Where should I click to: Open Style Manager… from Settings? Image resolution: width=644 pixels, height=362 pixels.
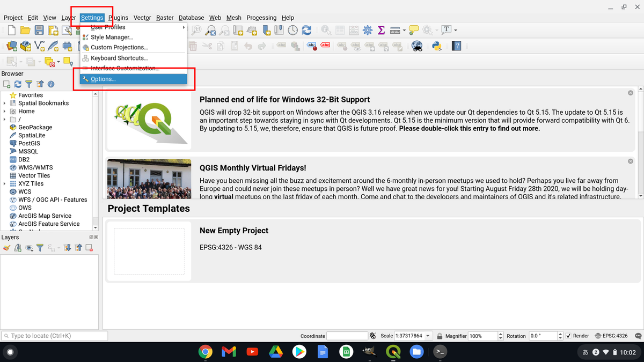point(133,37)
